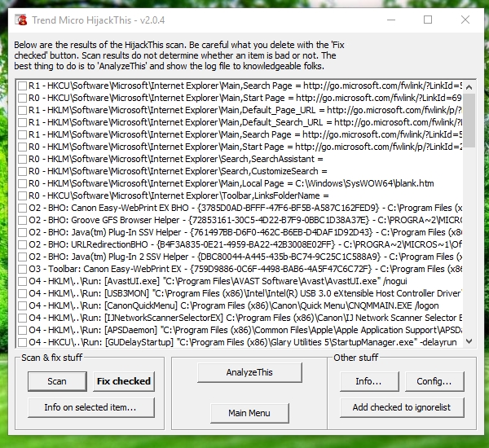Tick the SearchAssistant entry checkbox
The width and height of the screenshot is (489, 448).
tap(22, 160)
